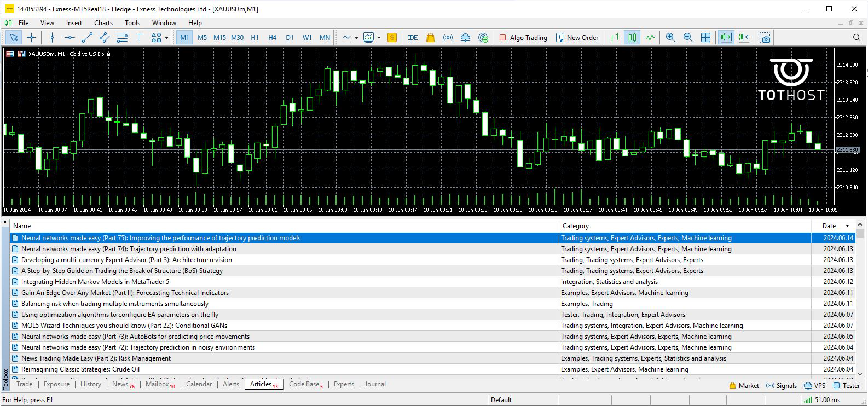Switch to the Trade tab

[x=25, y=384]
